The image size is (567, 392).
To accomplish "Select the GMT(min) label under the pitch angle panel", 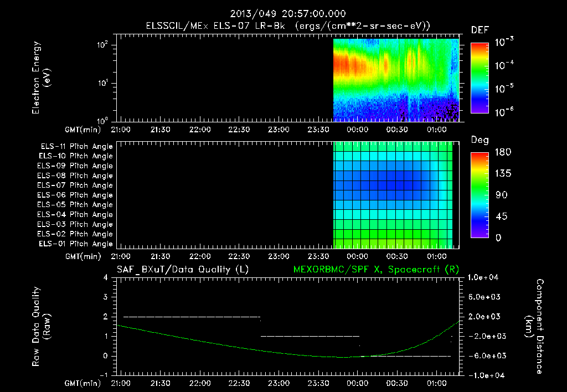I will click(x=83, y=257).
